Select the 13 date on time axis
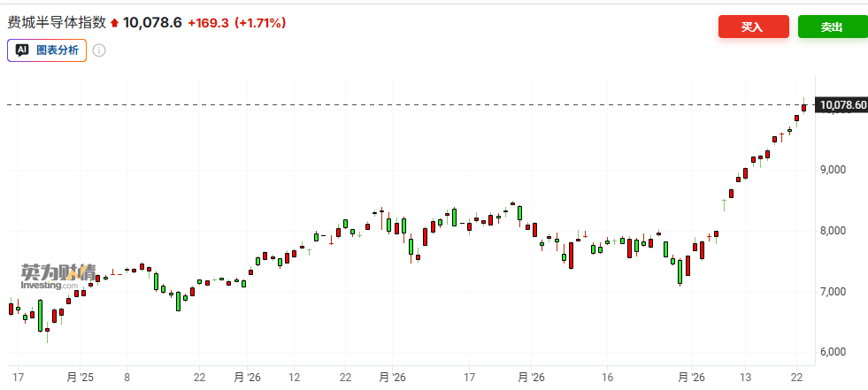This screenshot has height=390, width=868. click(746, 378)
